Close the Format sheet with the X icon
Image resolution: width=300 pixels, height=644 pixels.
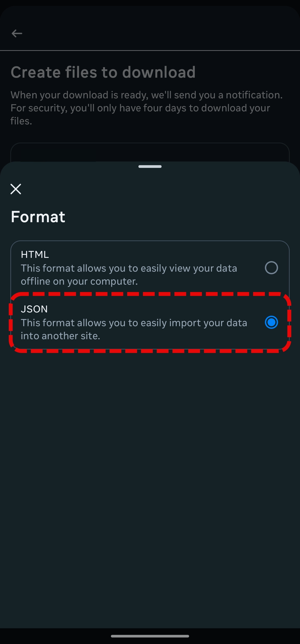point(16,189)
